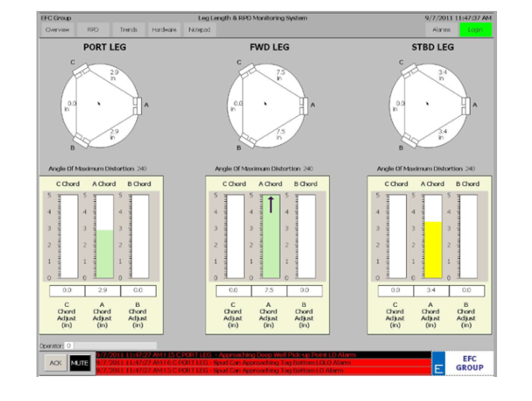The image size is (532, 401).
Task: Select FWD LEG chord C marker on circle
Action: click(248, 71)
